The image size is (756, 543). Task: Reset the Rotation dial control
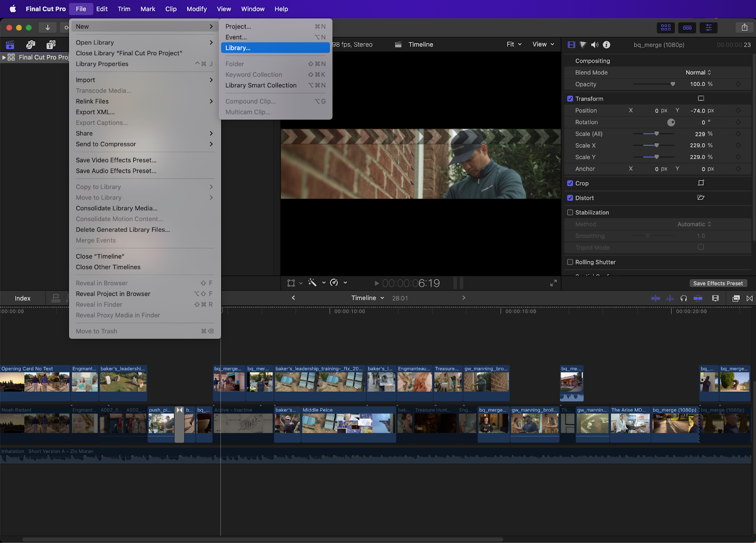pos(671,122)
